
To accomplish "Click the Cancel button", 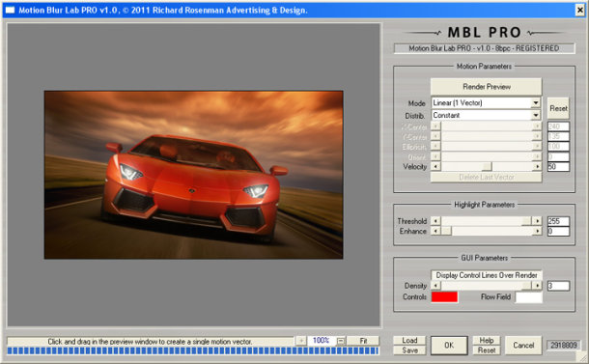I will click(523, 346).
